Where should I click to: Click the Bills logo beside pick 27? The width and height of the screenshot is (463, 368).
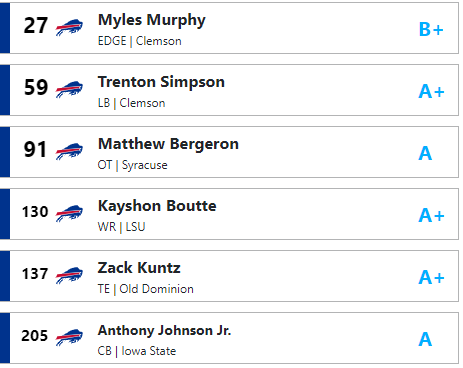point(69,27)
